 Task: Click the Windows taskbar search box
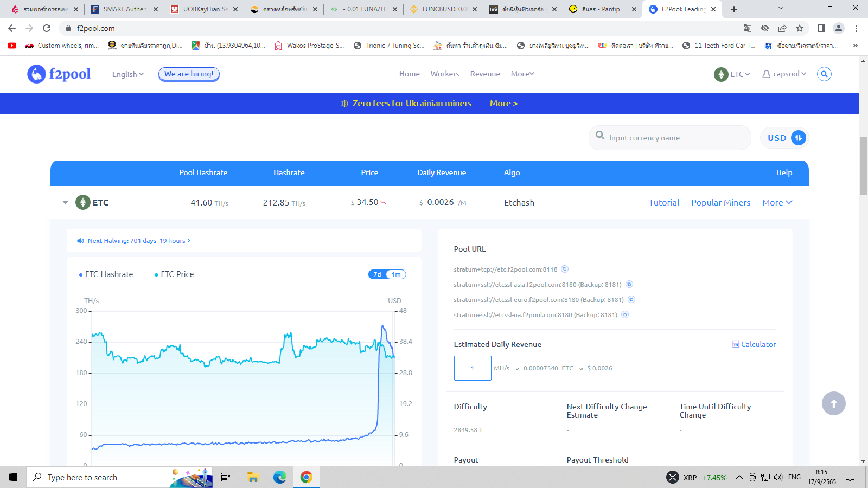tap(119, 477)
